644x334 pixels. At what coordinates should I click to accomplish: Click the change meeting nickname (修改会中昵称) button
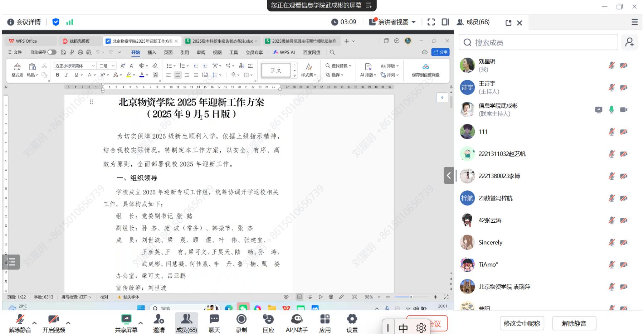[x=521, y=323]
